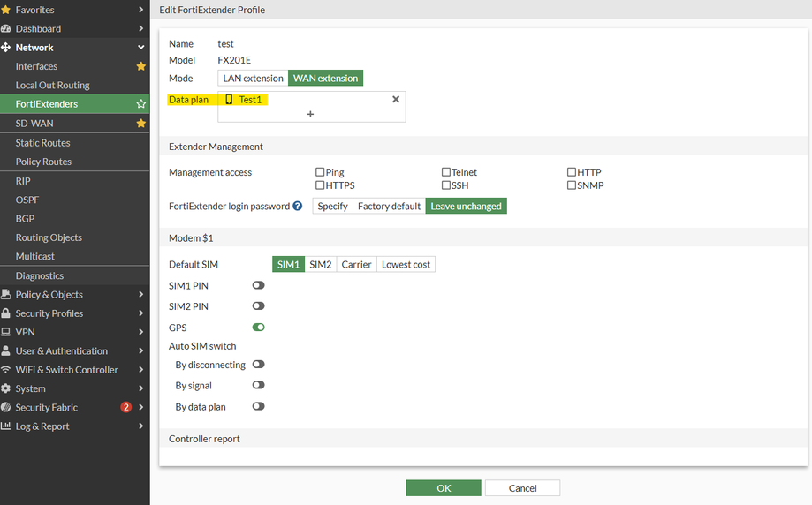Enable HTTPS management access checkbox
The image size is (812, 505).
pyautogui.click(x=320, y=185)
